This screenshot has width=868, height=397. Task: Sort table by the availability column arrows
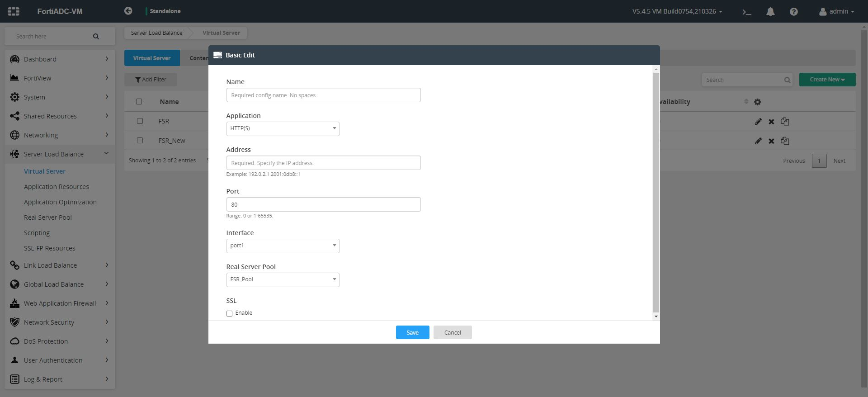tap(746, 102)
